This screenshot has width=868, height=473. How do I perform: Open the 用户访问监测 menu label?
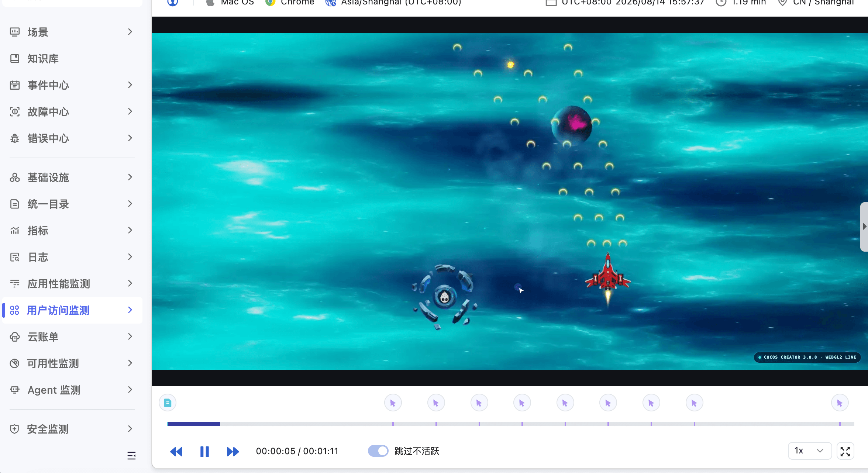[58, 310]
